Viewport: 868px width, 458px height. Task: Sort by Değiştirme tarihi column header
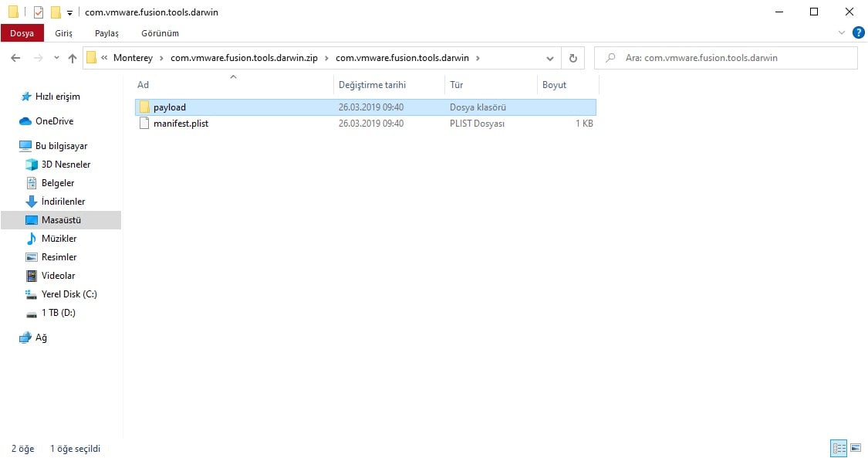[372, 85]
